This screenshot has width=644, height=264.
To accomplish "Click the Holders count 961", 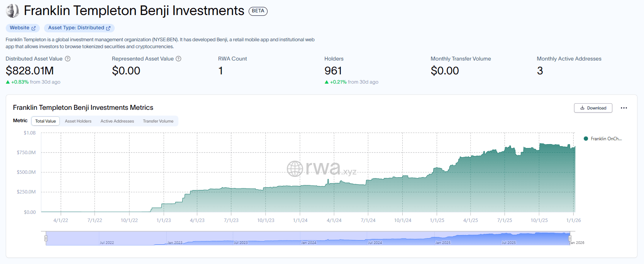I will pos(333,71).
